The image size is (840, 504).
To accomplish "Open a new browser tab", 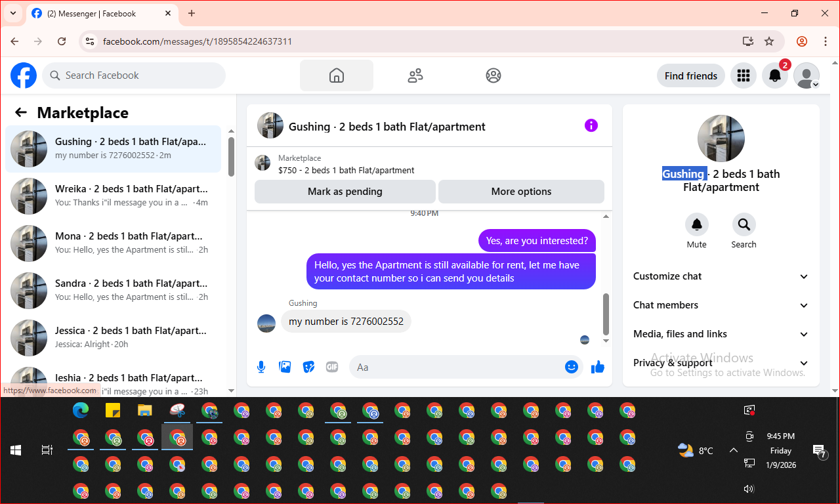I will pyautogui.click(x=192, y=13).
